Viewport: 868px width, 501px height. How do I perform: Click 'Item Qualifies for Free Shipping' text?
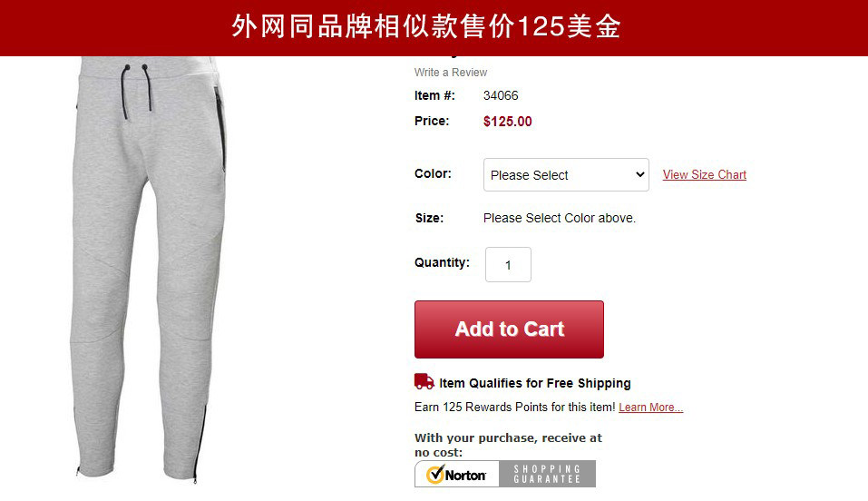[x=535, y=383]
